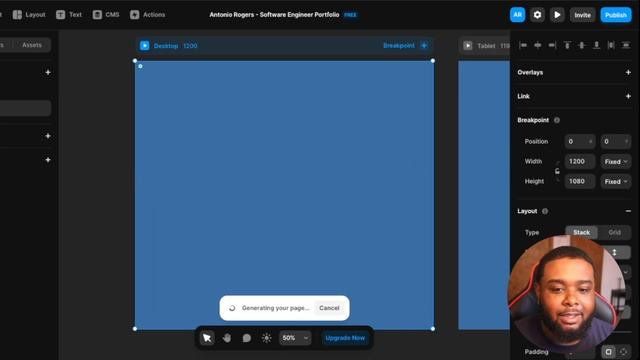Align horizontal centers icon
640x360 pixels.
coord(538,45)
